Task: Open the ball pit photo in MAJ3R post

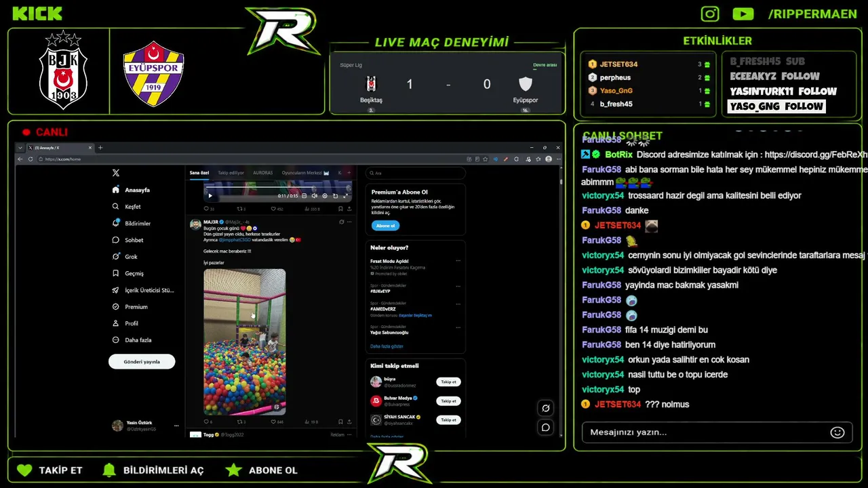Action: (x=245, y=342)
